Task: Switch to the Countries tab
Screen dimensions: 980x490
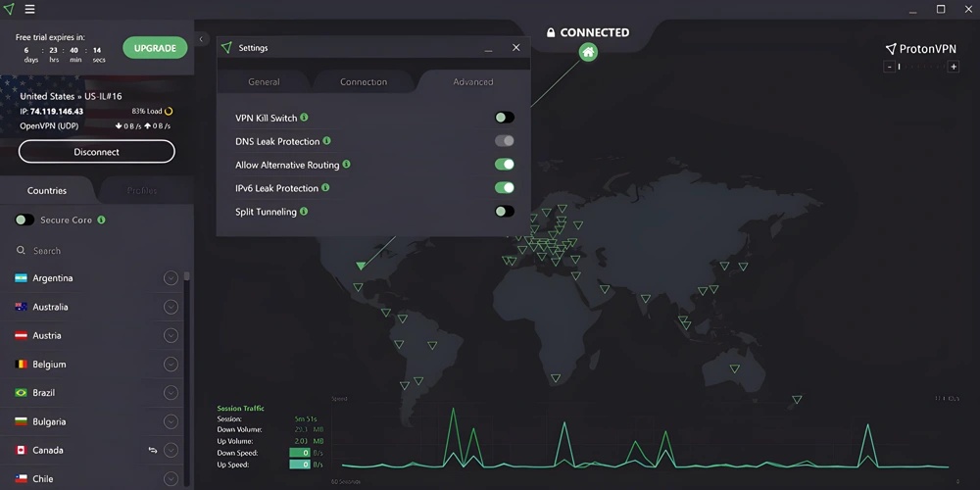Action: 47,191
